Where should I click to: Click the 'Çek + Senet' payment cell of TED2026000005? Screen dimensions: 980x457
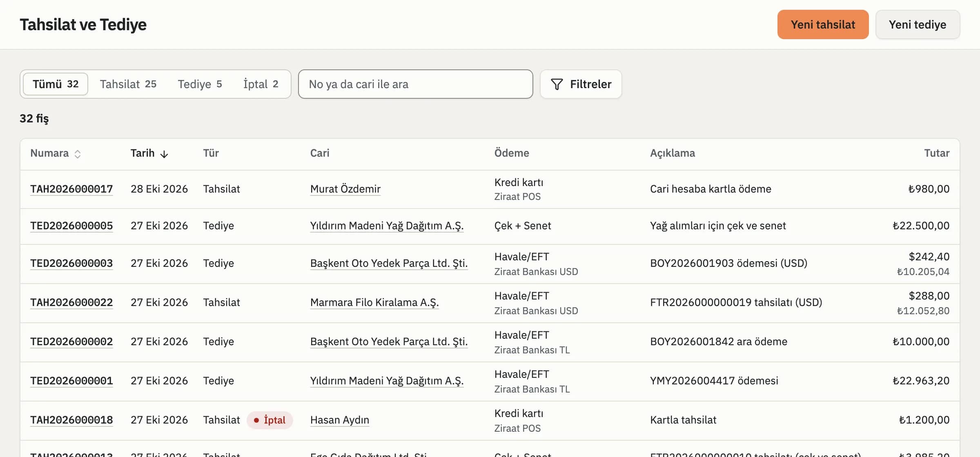[x=523, y=226]
